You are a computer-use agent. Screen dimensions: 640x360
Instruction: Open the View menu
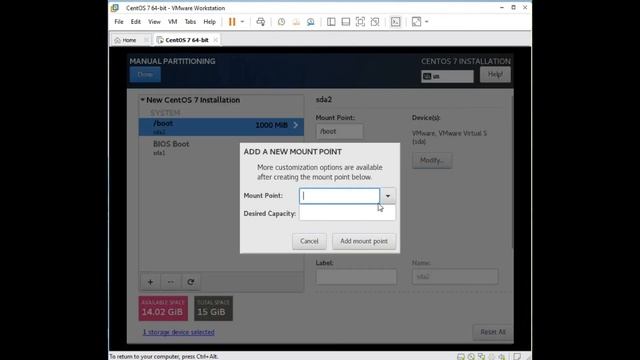(154, 22)
